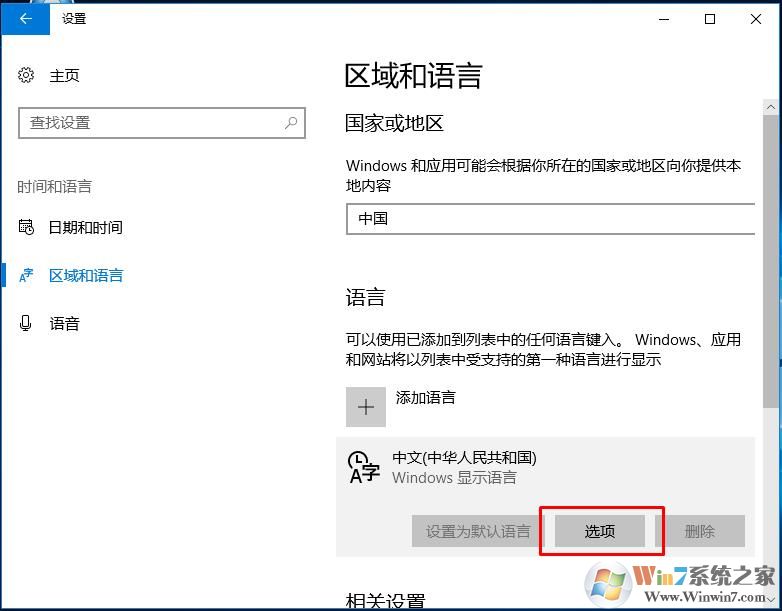Screen dimensions: 782x611
Task: Click the language icon beside 中文(中华人民共和国)
Action: click(364, 467)
